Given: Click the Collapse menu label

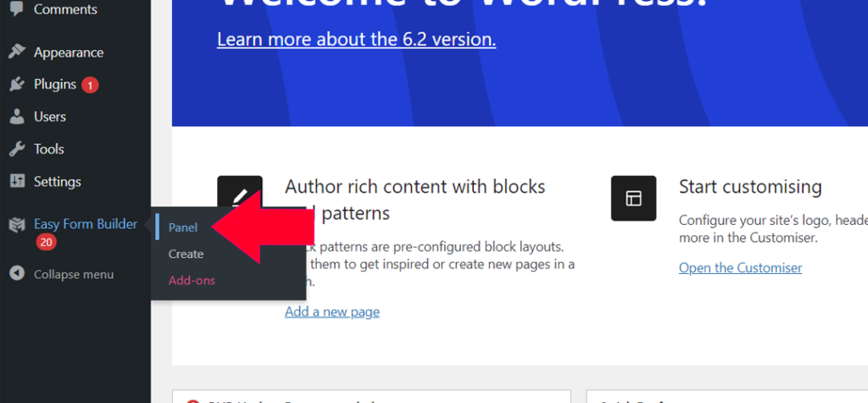Looking at the screenshot, I should click(x=74, y=274).
